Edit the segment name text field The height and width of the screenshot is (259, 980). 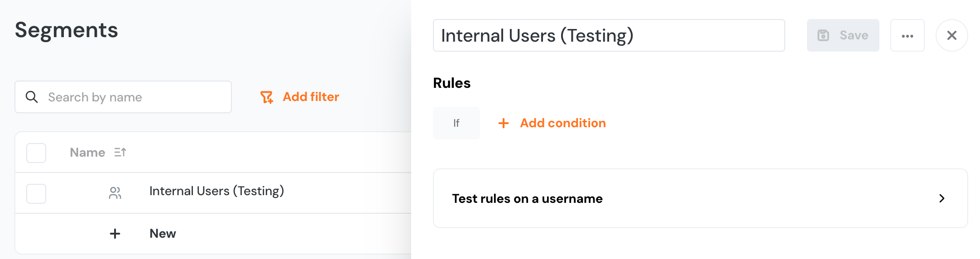coord(609,35)
